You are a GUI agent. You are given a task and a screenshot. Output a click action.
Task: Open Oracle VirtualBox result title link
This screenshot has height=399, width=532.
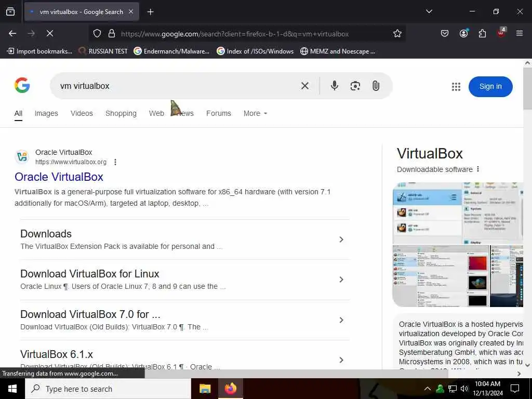[59, 177]
